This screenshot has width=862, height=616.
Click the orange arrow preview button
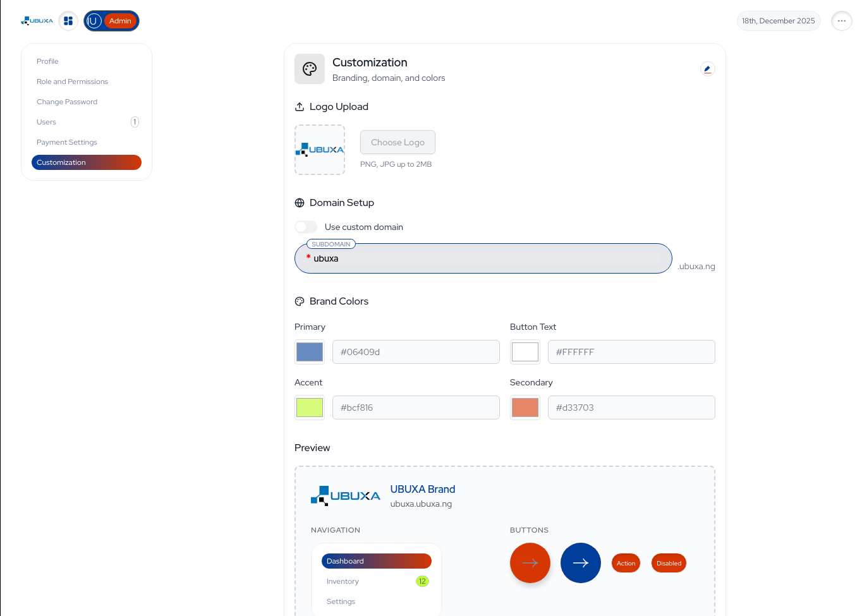(530, 563)
